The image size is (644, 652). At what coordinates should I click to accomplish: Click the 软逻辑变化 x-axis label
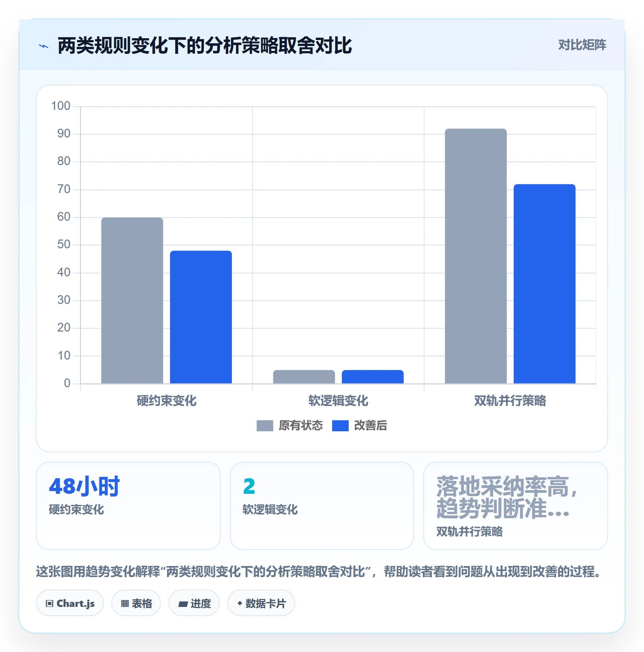pyautogui.click(x=339, y=401)
